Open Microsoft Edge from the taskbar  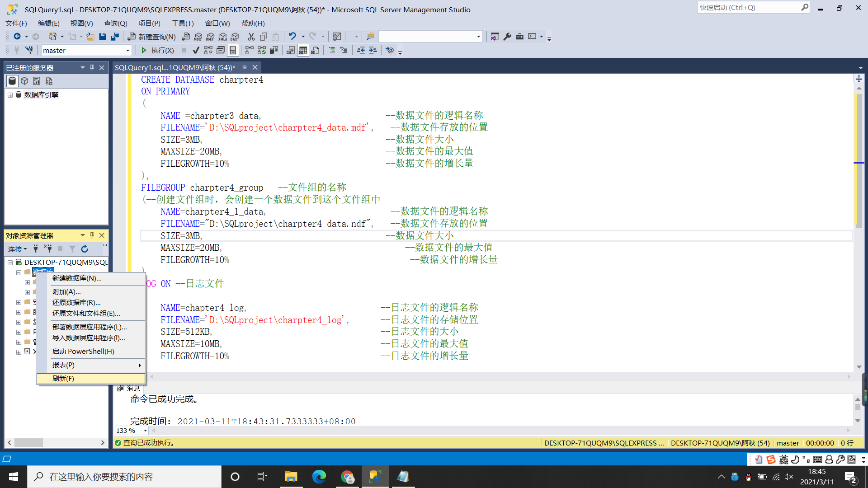coord(320,476)
